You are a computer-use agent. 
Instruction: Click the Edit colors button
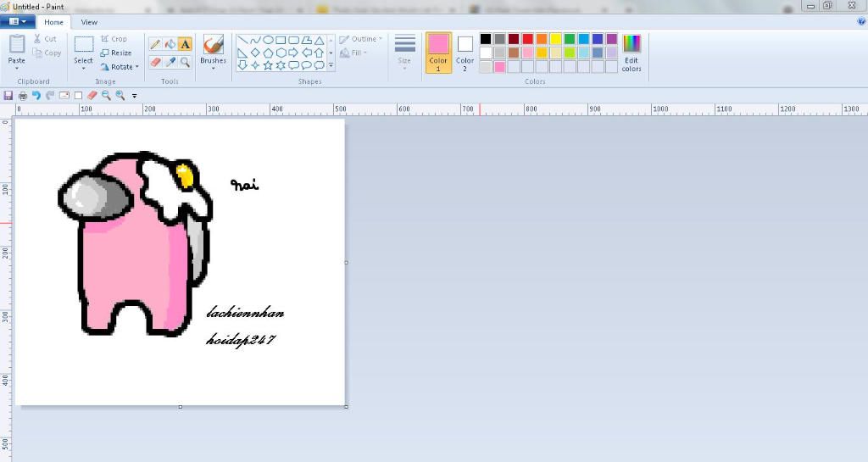[x=631, y=53]
